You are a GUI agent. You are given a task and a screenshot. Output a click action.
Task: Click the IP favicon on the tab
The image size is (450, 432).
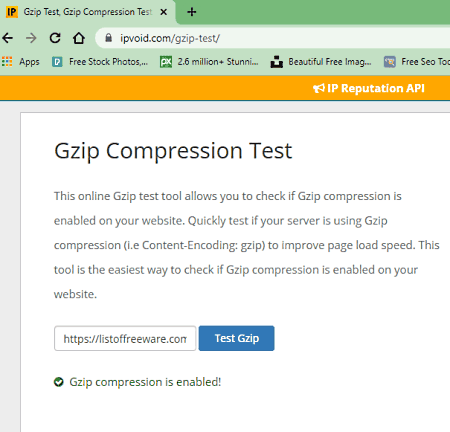pyautogui.click(x=12, y=12)
